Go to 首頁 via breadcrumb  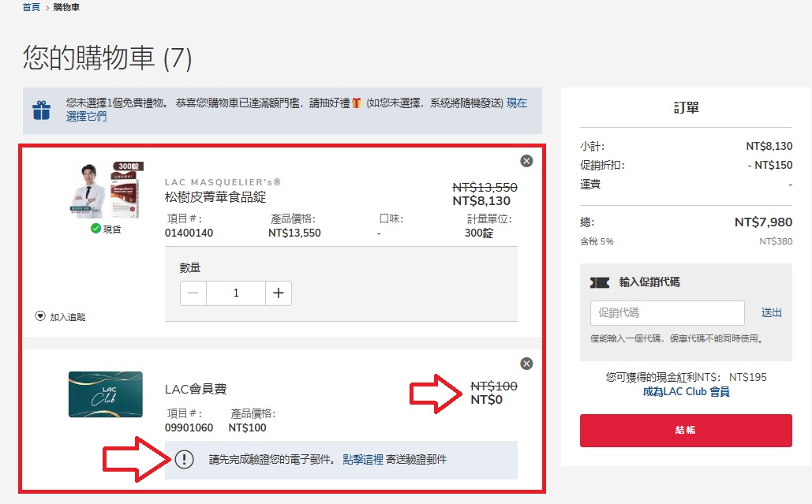(31, 7)
